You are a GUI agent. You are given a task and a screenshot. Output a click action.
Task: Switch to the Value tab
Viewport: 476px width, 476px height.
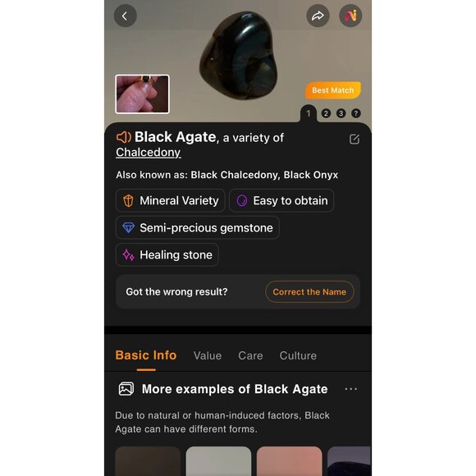pos(208,355)
